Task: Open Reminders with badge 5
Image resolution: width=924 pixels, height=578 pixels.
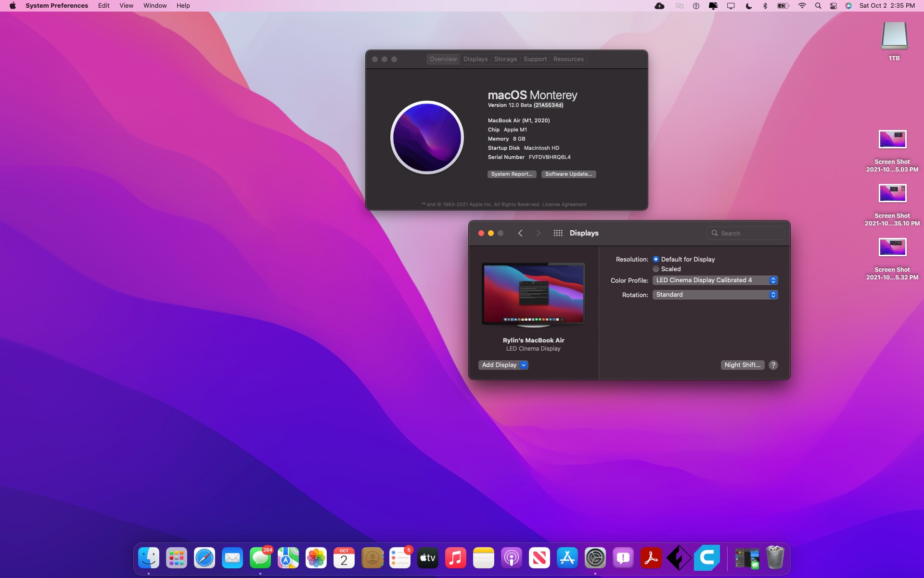Action: click(x=400, y=558)
